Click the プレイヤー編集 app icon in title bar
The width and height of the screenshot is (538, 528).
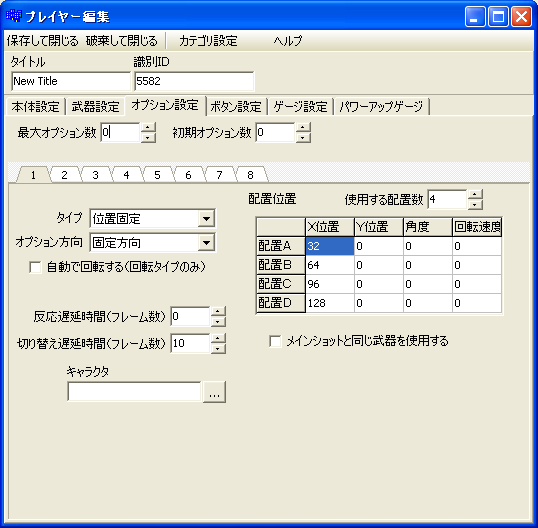[x=14, y=16]
